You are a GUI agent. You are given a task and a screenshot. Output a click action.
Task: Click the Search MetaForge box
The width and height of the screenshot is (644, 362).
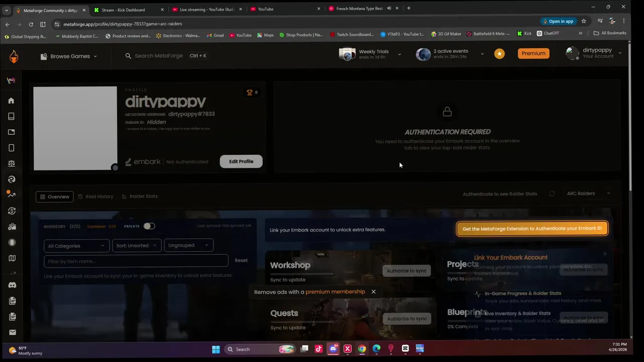[x=166, y=56]
